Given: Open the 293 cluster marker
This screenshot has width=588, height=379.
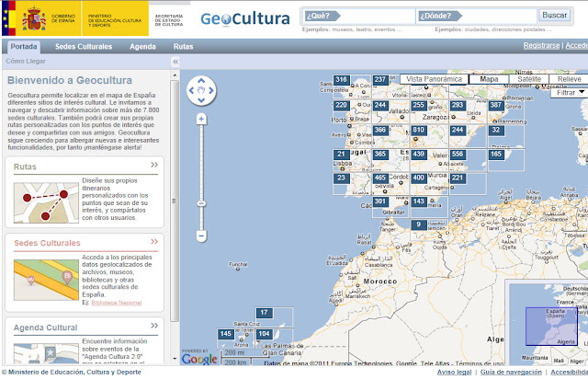Looking at the screenshot, I should [x=458, y=105].
